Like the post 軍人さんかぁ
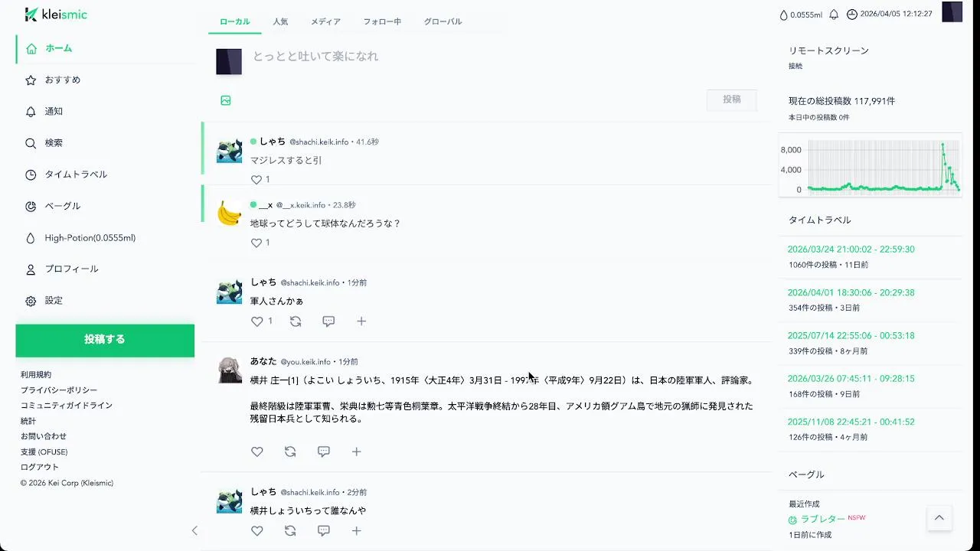980x551 pixels. pos(257,321)
